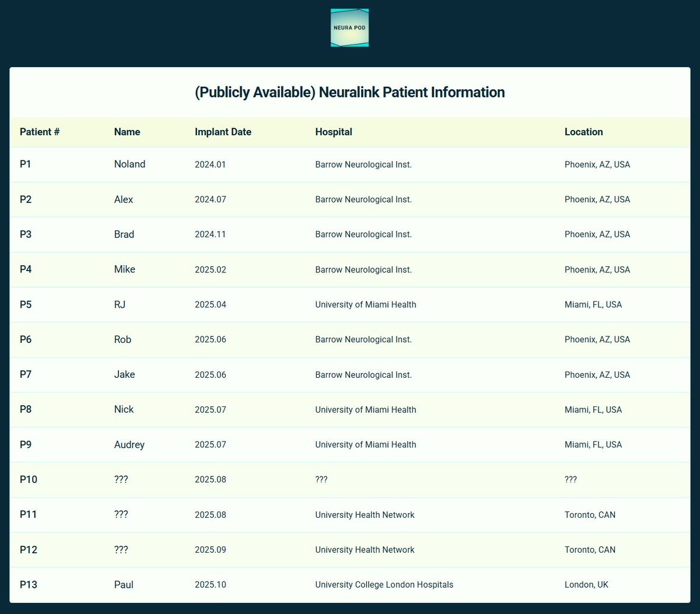700x614 pixels.
Task: Select patient number P2 cell
Action: coord(26,199)
